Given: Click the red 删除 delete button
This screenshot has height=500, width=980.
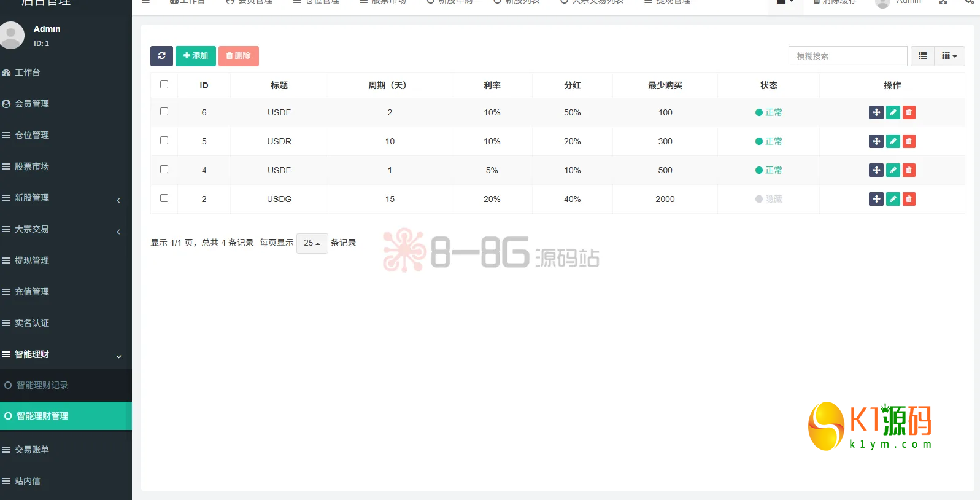Looking at the screenshot, I should coord(239,56).
